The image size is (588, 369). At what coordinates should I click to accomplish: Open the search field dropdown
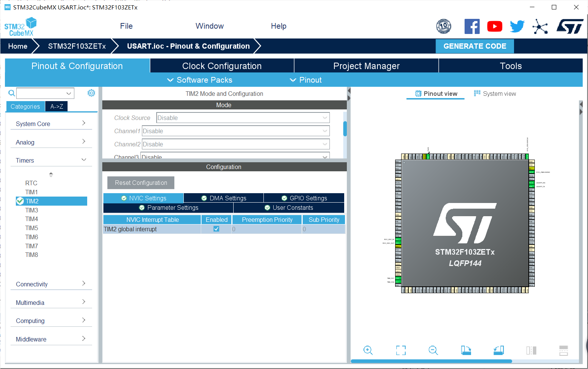[69, 93]
